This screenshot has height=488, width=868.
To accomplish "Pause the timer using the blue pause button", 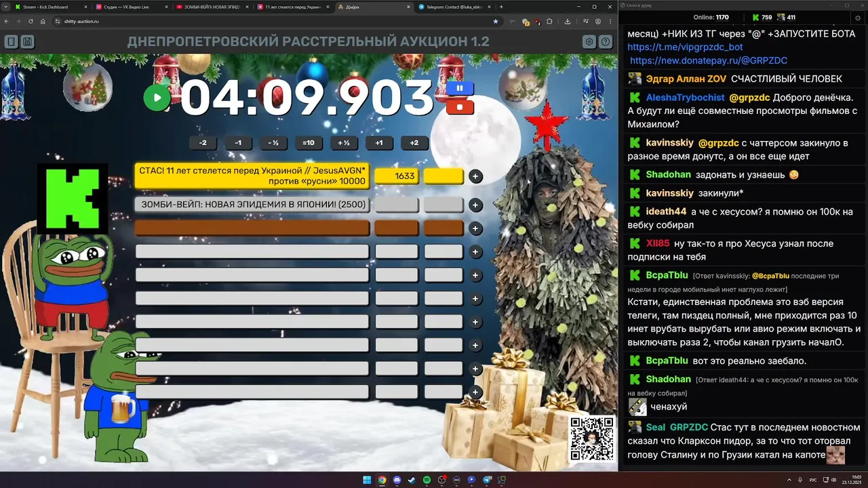I will point(459,88).
